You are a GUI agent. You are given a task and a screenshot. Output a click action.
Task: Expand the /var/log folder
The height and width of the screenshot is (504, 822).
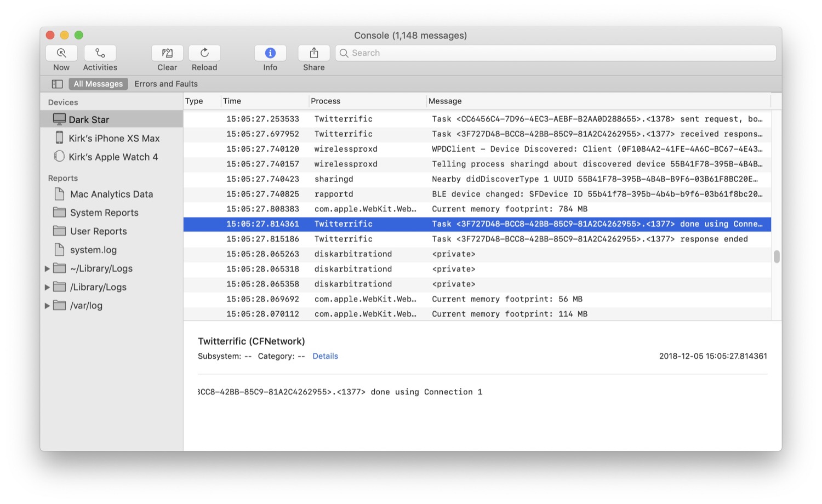point(47,306)
